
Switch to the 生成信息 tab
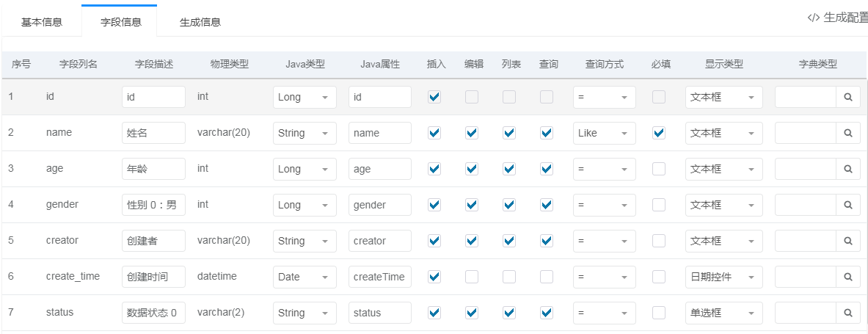pyautogui.click(x=200, y=21)
